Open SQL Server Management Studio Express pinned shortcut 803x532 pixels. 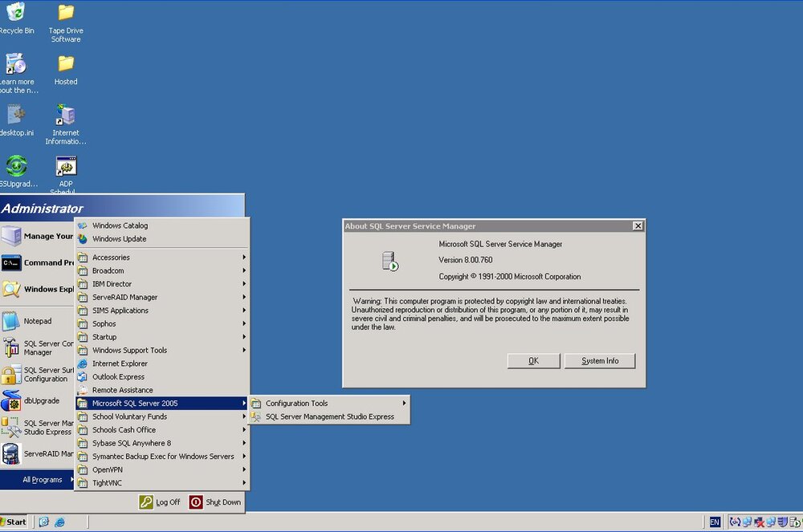click(x=37, y=427)
